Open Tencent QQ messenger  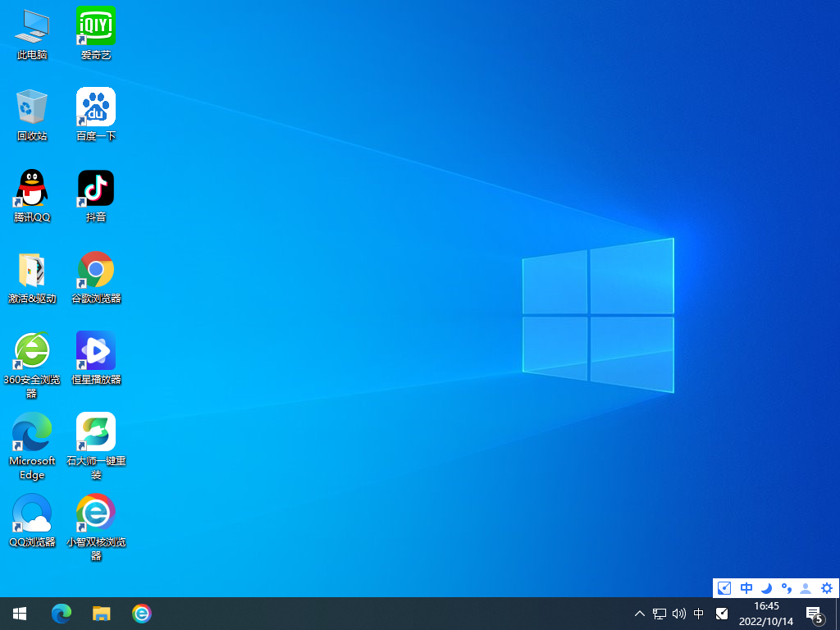click(x=31, y=187)
